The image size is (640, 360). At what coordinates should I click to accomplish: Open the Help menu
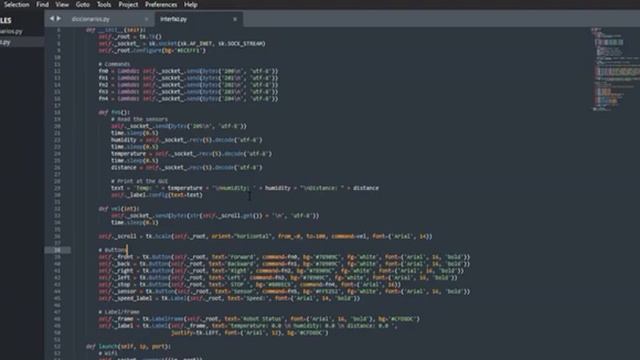pos(191,4)
